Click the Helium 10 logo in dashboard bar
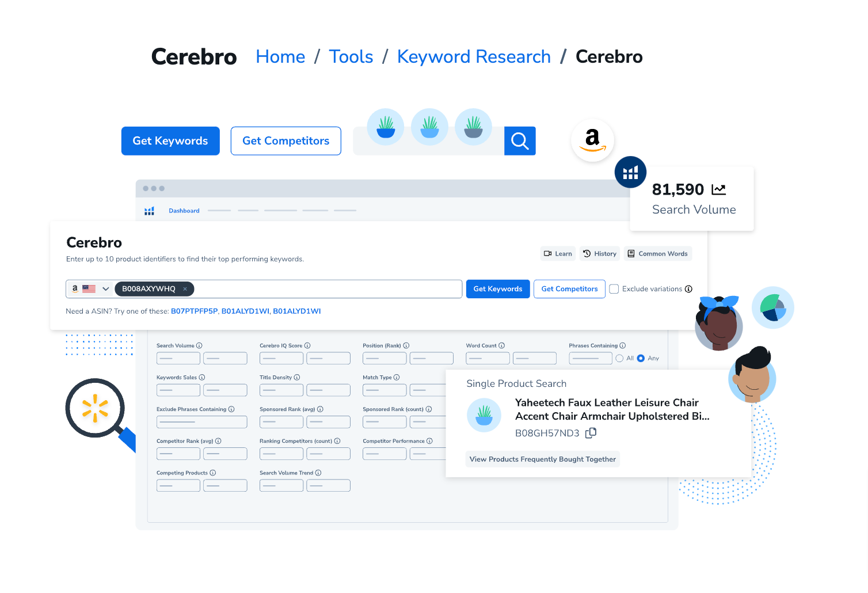 point(150,211)
